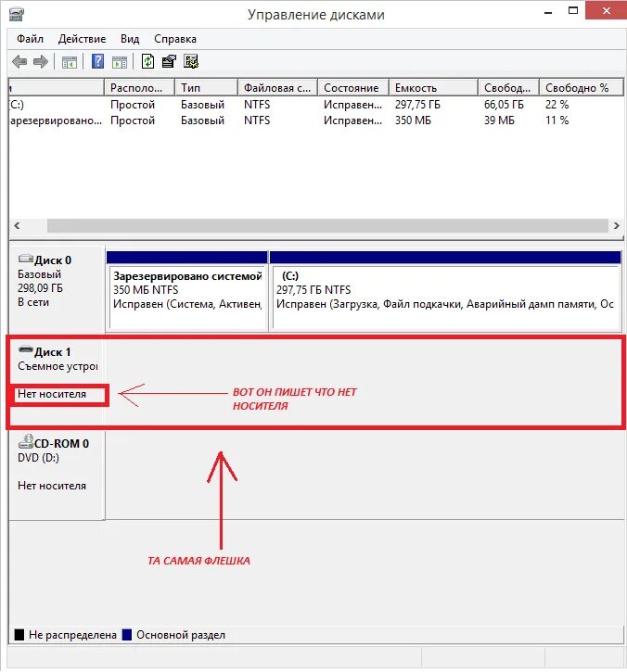The width and height of the screenshot is (627, 672).
Task: Open the Действие menu
Action: click(82, 39)
